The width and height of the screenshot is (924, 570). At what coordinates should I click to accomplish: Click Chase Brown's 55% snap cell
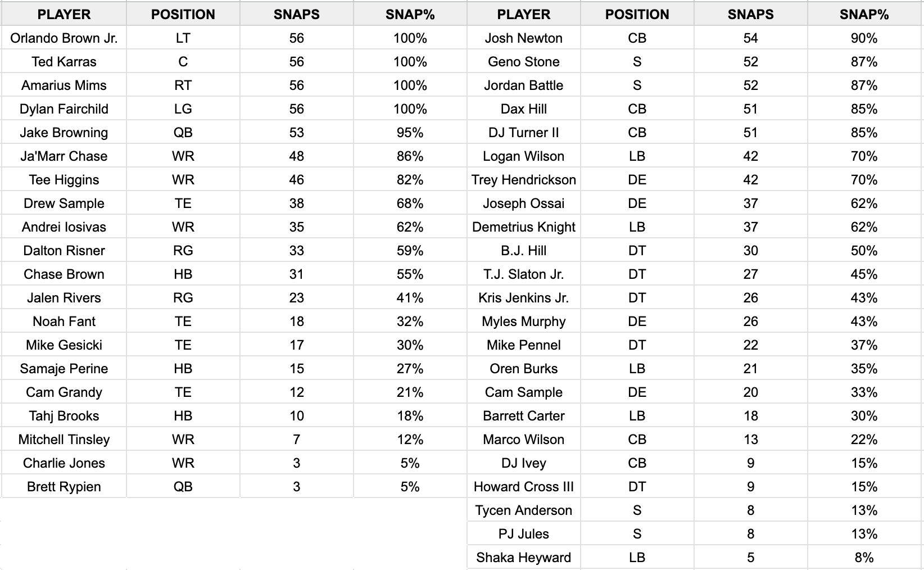(410, 274)
